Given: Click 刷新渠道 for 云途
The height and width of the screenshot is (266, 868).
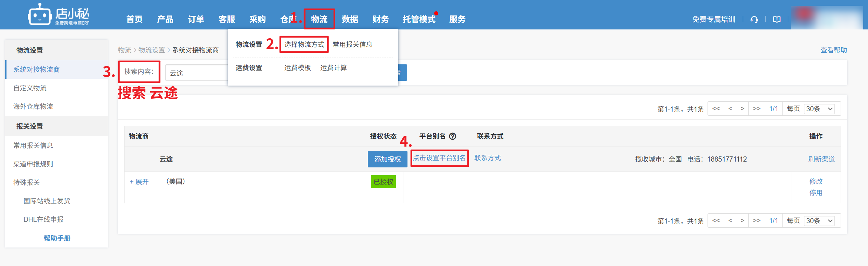Looking at the screenshot, I should (821, 159).
